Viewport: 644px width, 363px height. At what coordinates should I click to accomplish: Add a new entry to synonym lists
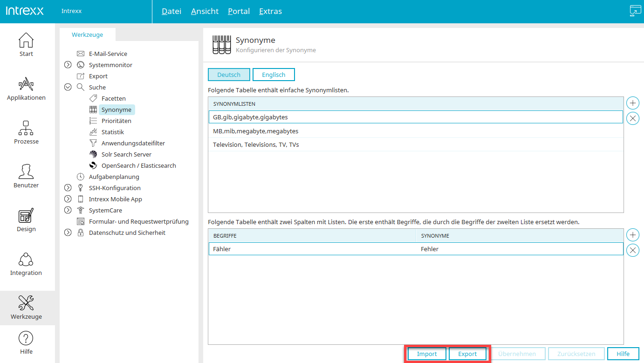click(632, 103)
